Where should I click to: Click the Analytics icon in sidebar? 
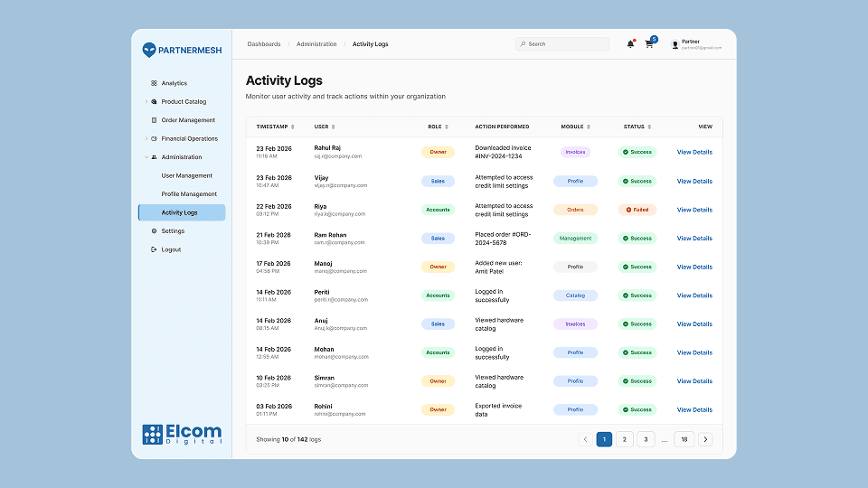click(154, 83)
